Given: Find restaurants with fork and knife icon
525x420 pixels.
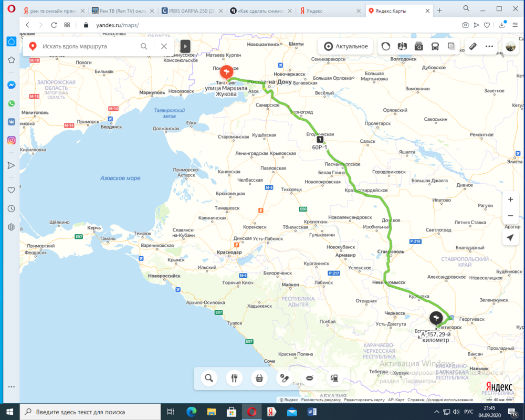Looking at the screenshot, I should pyautogui.click(x=234, y=378).
